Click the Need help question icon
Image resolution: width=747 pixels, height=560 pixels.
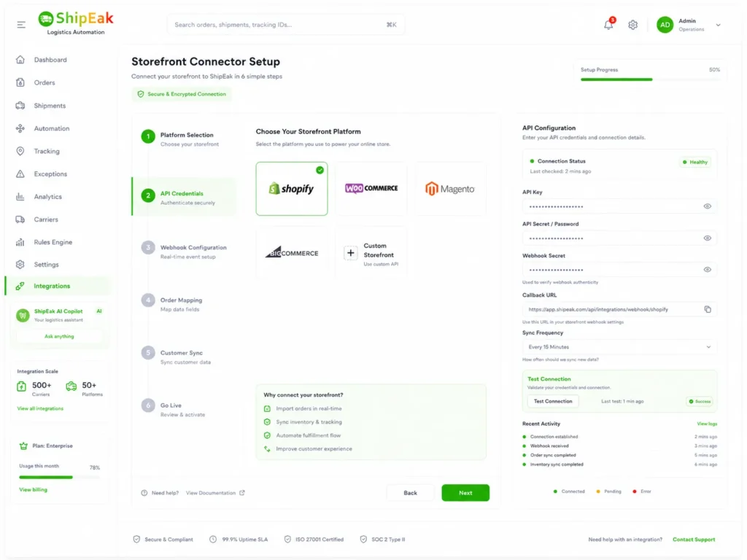(x=144, y=493)
